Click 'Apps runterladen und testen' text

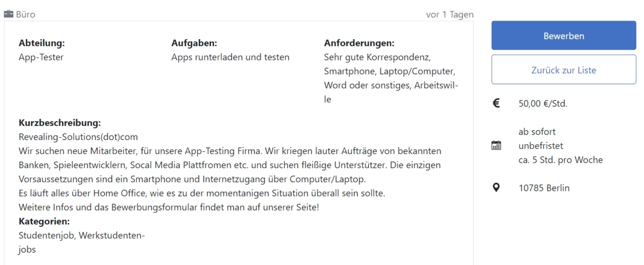click(230, 57)
